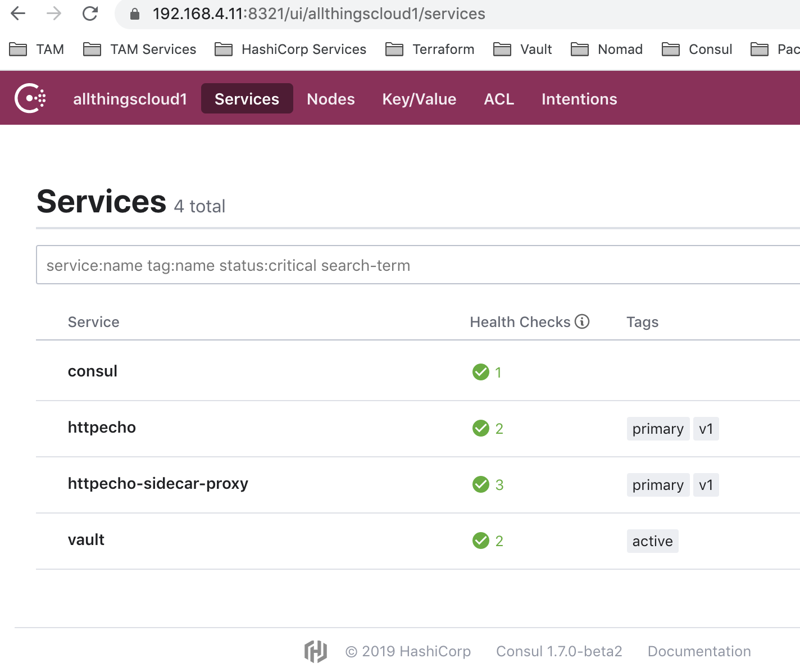Open the httpecho-sidecar-proxy service
The image size is (800, 672).
click(x=158, y=484)
